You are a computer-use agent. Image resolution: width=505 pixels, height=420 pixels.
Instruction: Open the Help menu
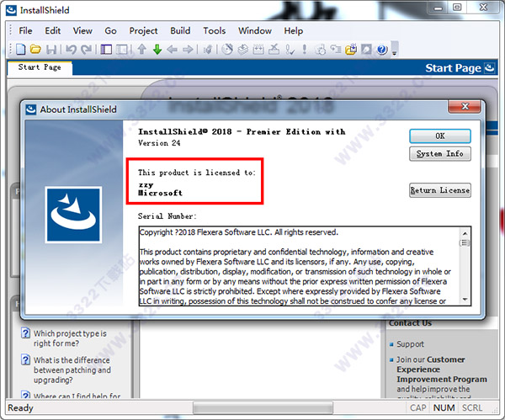click(294, 30)
